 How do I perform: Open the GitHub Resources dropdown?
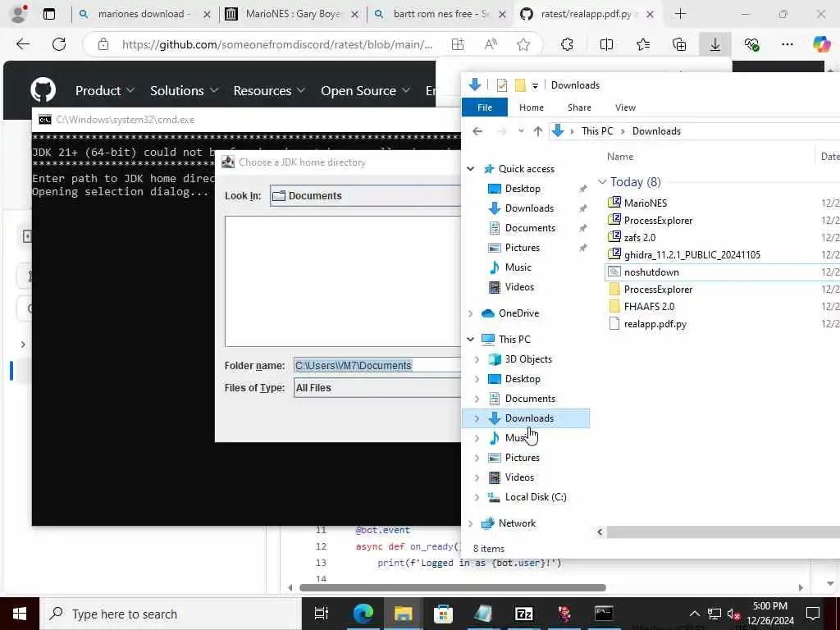(269, 90)
